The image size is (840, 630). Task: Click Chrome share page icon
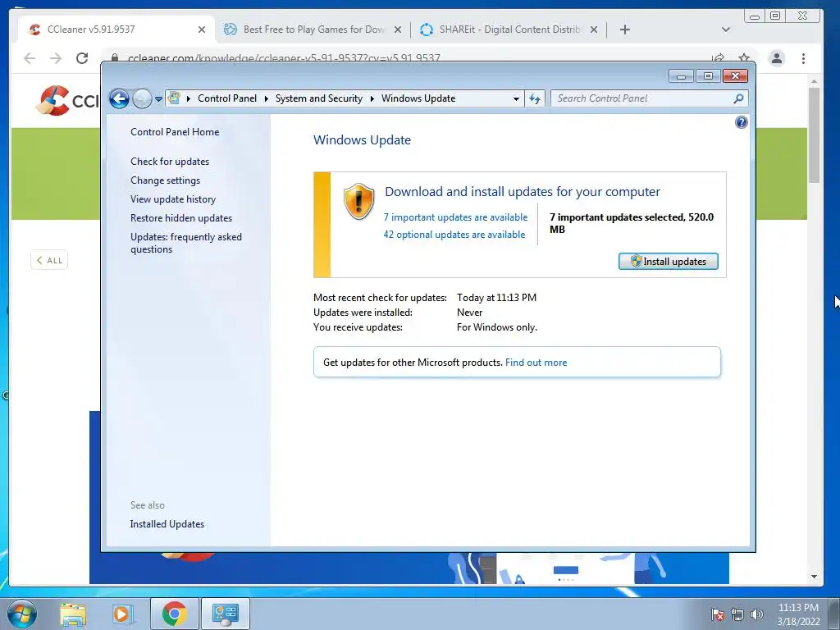coord(718,58)
